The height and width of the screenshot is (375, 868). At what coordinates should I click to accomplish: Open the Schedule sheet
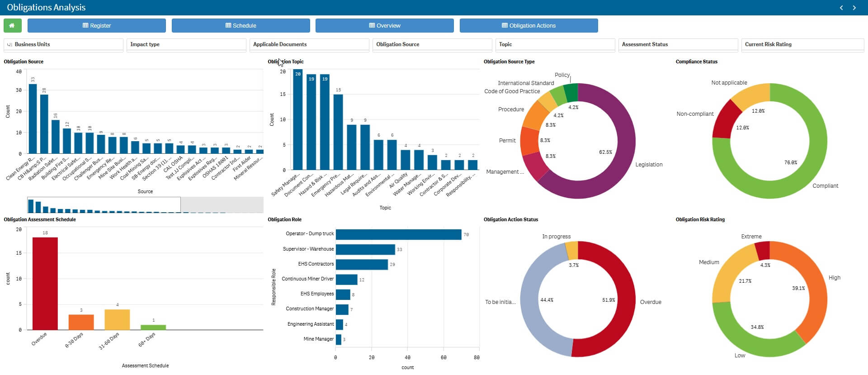(x=241, y=26)
